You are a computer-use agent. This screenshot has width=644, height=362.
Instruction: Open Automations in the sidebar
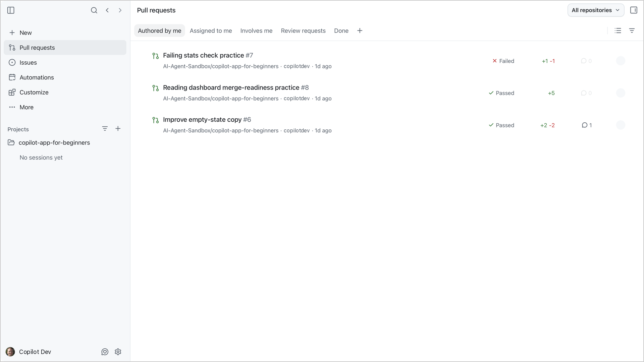click(65, 77)
